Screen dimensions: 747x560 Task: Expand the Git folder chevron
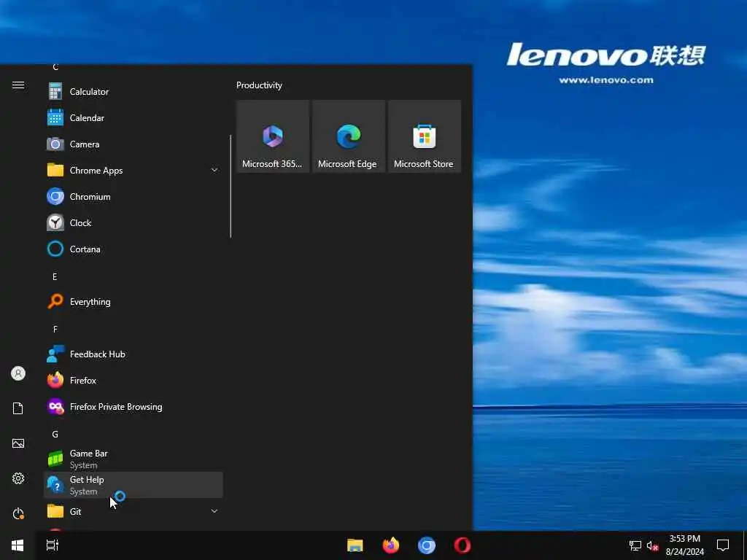point(214,511)
